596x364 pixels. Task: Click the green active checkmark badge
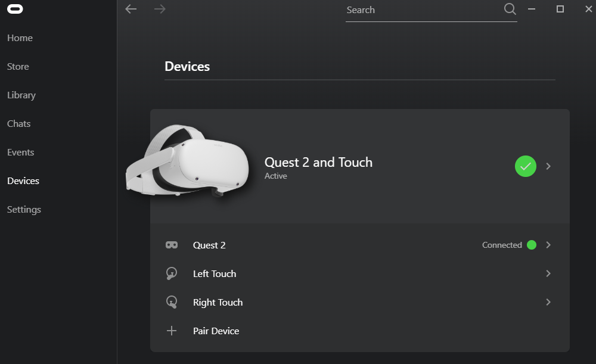point(525,166)
